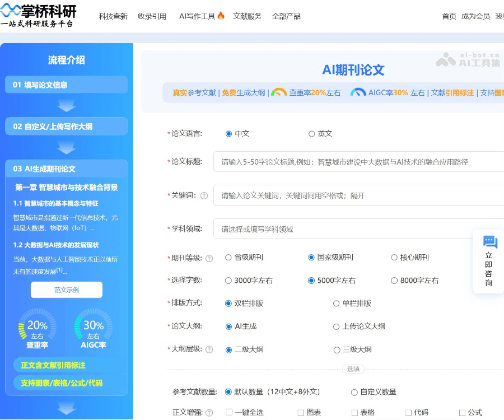Expand the 选填 optional section
This screenshot has height=420, width=504.
[x=353, y=369]
